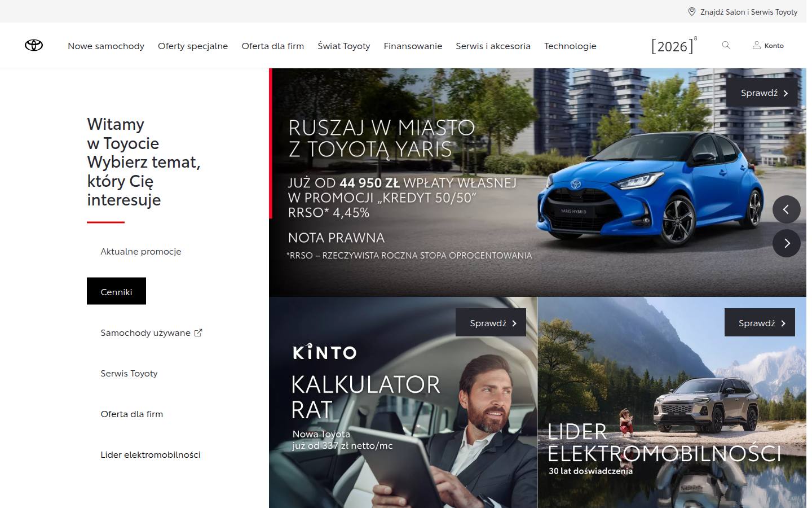Screen dimensions: 812x508
Task: Open the [2026] badge link
Action: 674,46
